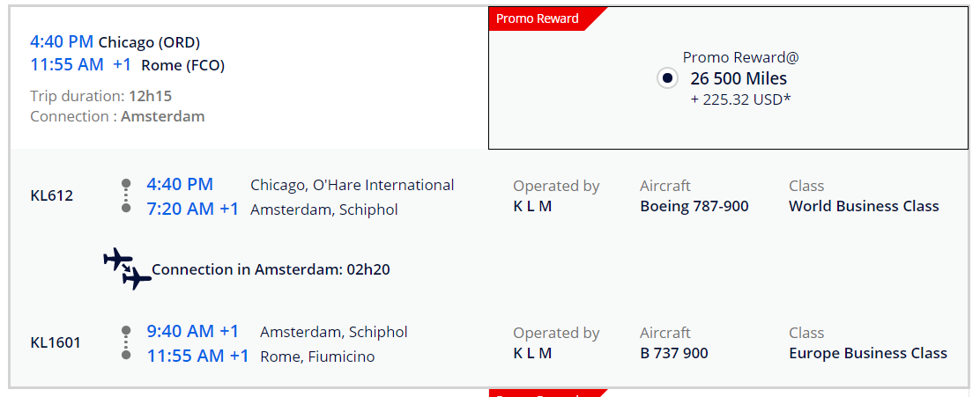Click the + 225.32 USD* tax amount
Viewport: 980px width, 397px height.
click(740, 99)
